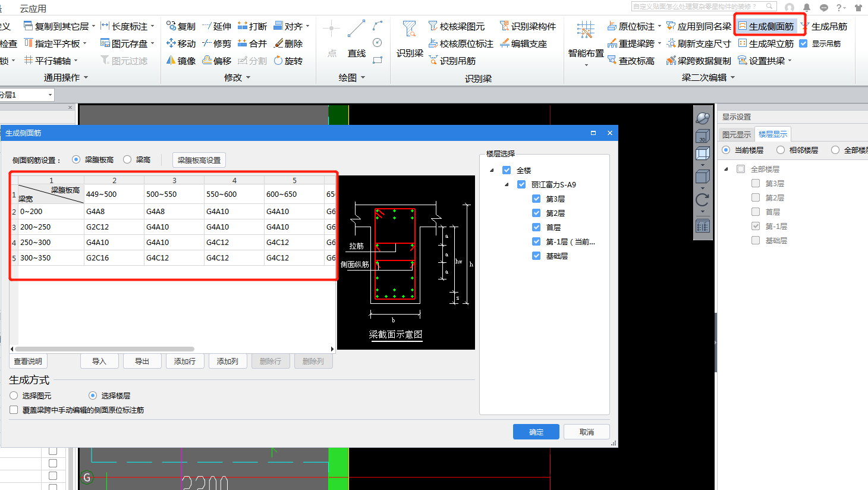Activate the 平行辅轴 tool
The height and width of the screenshot is (490, 868).
[x=51, y=61]
